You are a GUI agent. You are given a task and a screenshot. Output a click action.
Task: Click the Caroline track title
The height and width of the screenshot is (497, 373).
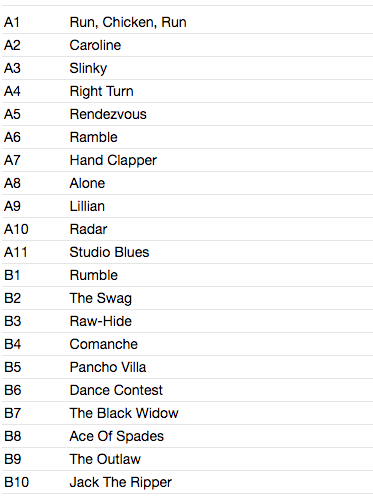tap(95, 45)
